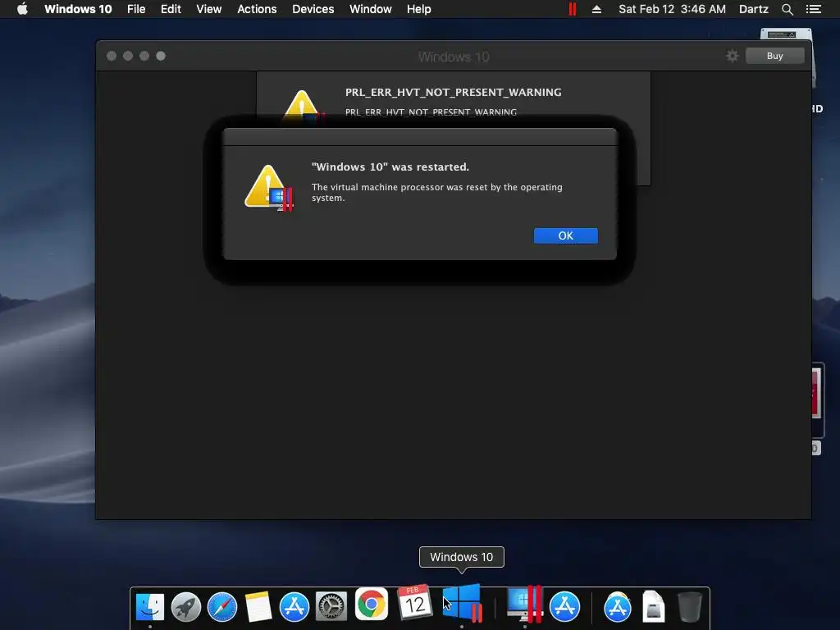Open System Preferences from the Dock

[331, 606]
